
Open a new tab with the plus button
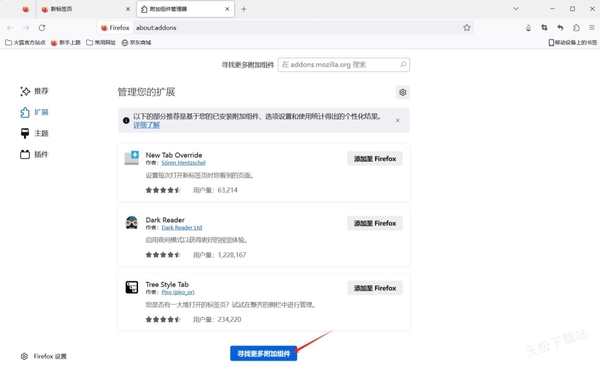click(x=244, y=9)
